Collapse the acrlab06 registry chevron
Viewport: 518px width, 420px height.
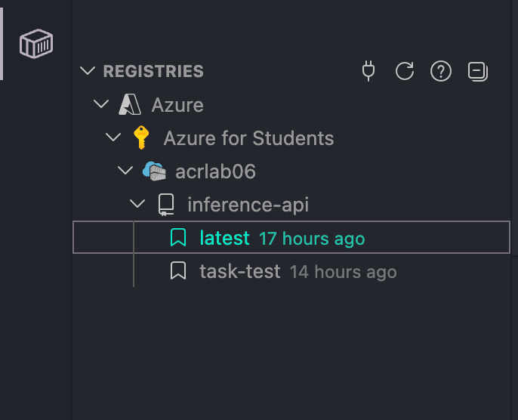pos(125,171)
